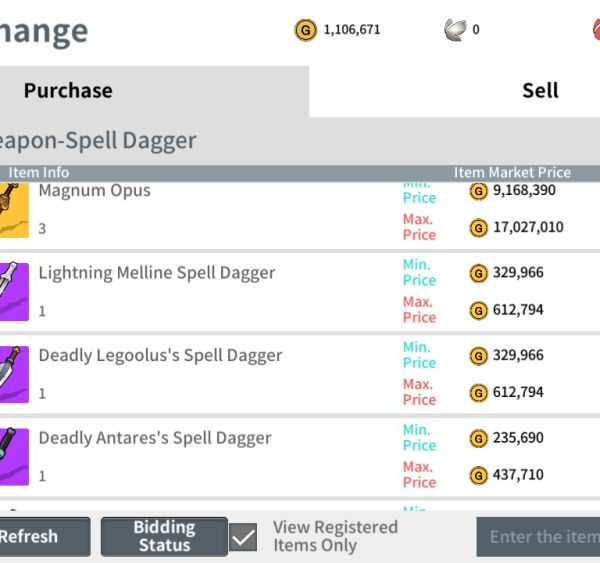This screenshot has height=563, width=600.
Task: Click gold coin beside 17,027,010 price
Action: pos(478,227)
